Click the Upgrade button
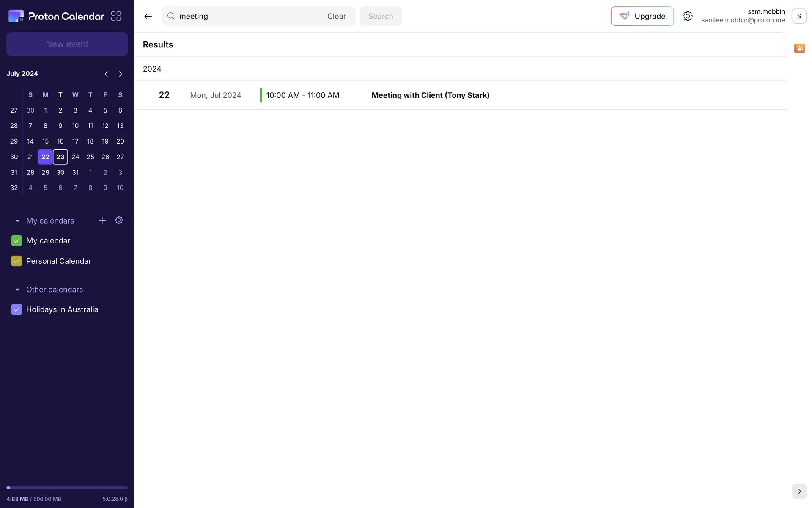The width and height of the screenshot is (812, 508). pos(642,16)
